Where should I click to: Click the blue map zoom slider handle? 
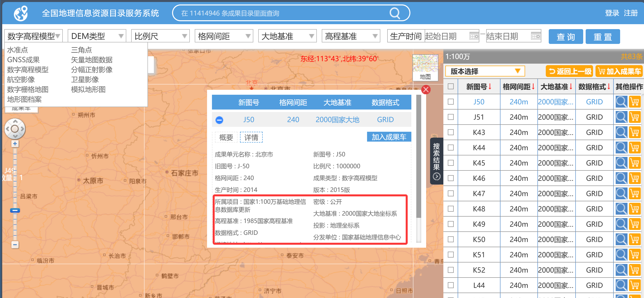click(15, 210)
